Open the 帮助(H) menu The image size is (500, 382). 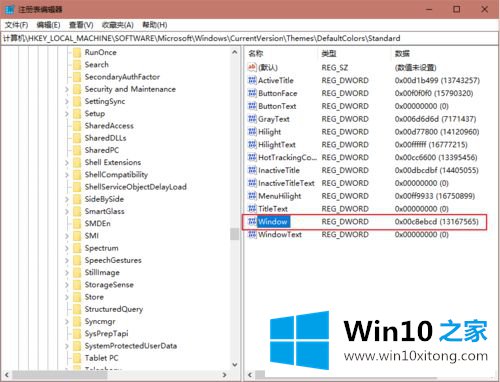point(155,25)
